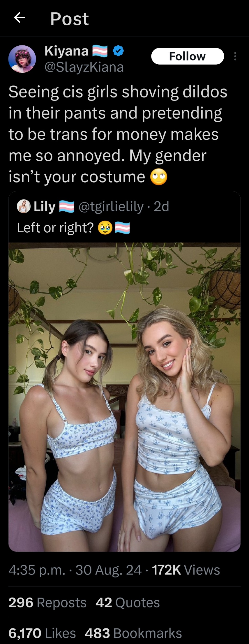Open the @tgirlielily handle
Image resolution: width=249 pixels, height=644 pixels.
[x=111, y=206]
